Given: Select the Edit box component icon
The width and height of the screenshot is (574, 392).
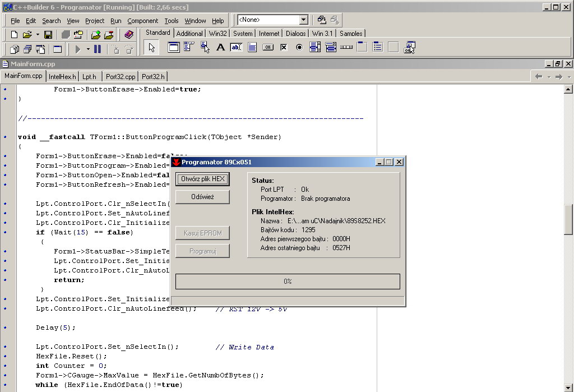Looking at the screenshot, I should (236, 47).
